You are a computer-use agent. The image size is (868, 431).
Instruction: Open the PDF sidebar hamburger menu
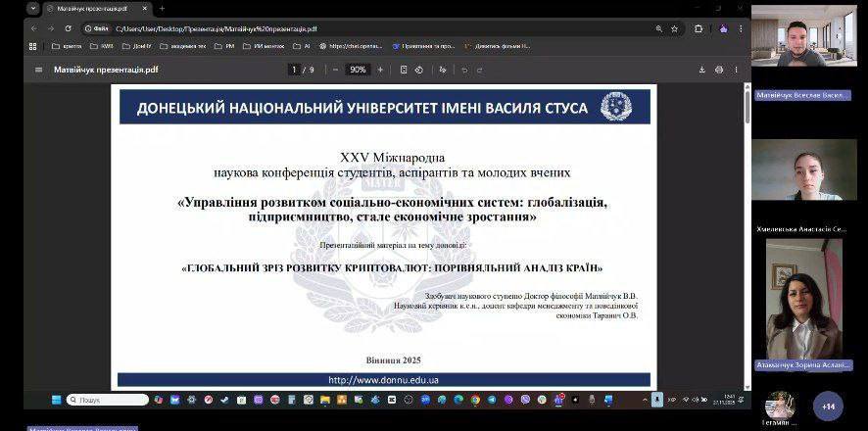click(38, 70)
